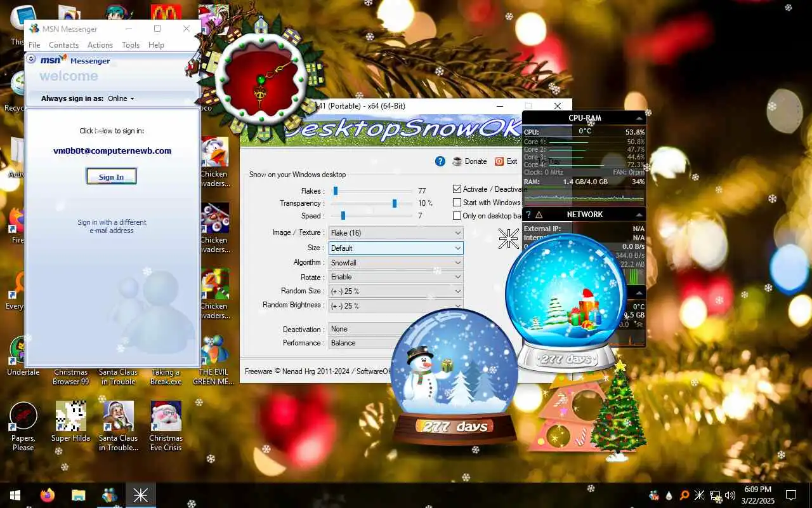
Task: Open the Size dropdown set to Default
Action: pyautogui.click(x=396, y=248)
